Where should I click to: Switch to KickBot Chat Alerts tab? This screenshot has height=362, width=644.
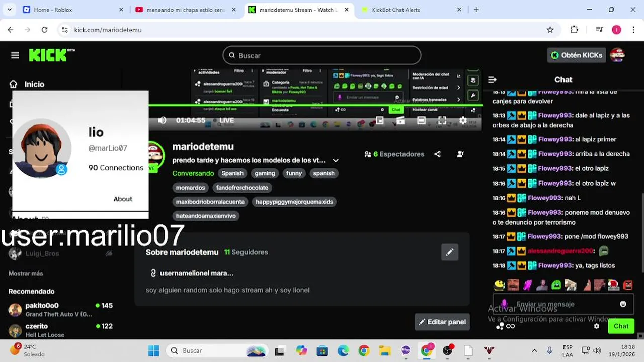pyautogui.click(x=411, y=10)
